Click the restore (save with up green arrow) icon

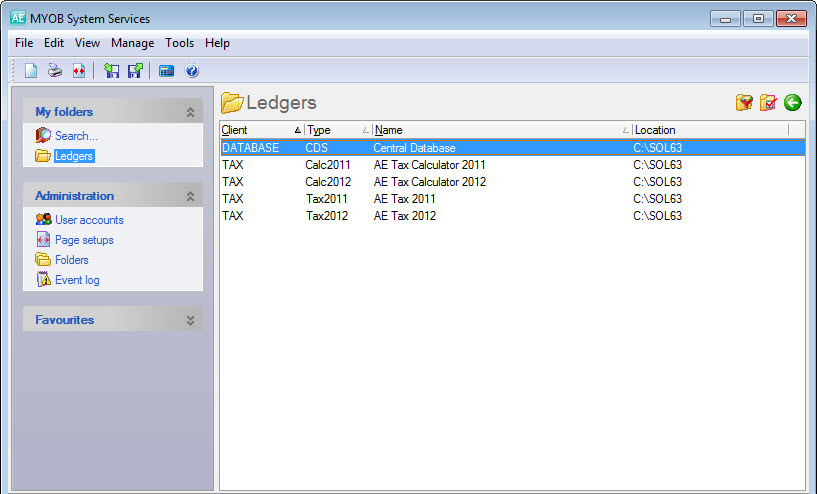tap(135, 70)
